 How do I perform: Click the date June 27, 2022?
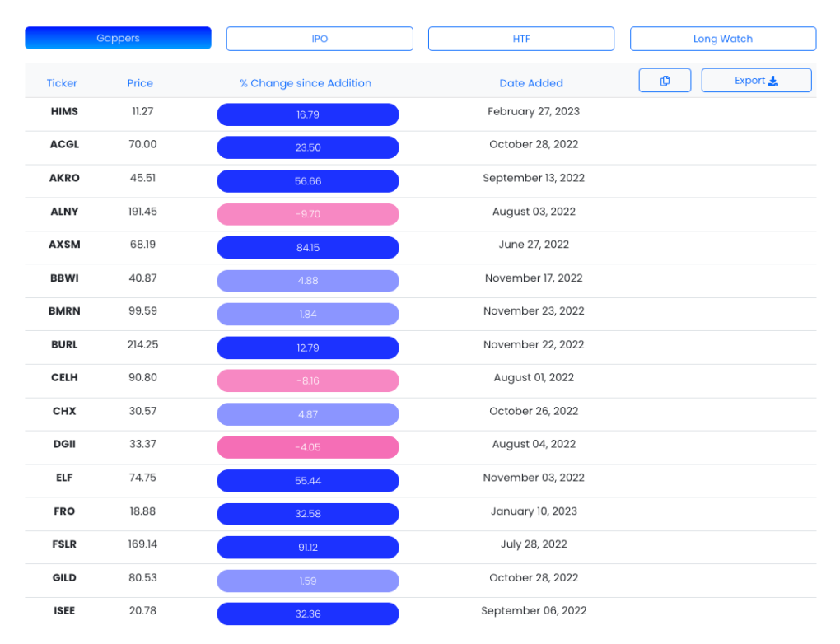pyautogui.click(x=534, y=245)
